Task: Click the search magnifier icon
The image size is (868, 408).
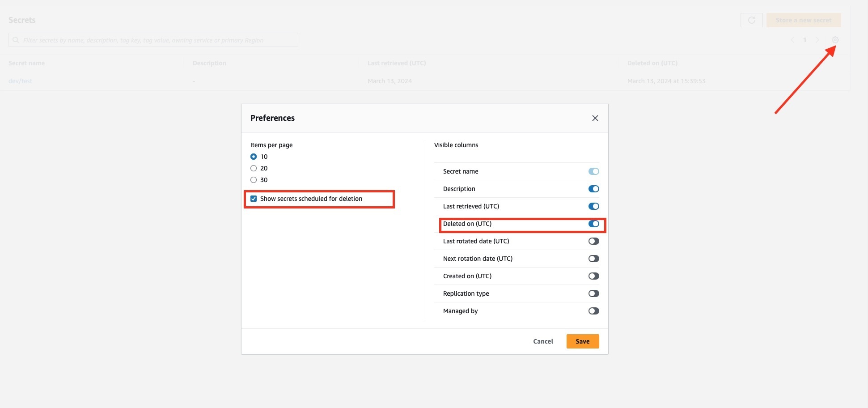Action: click(x=16, y=40)
